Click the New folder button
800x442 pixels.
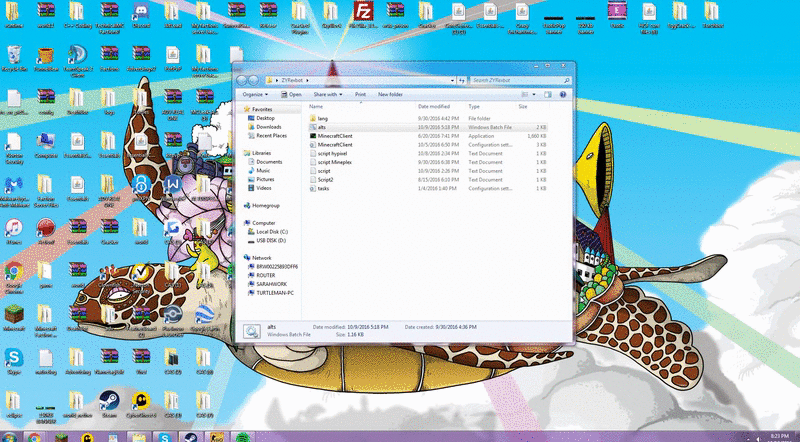click(390, 94)
